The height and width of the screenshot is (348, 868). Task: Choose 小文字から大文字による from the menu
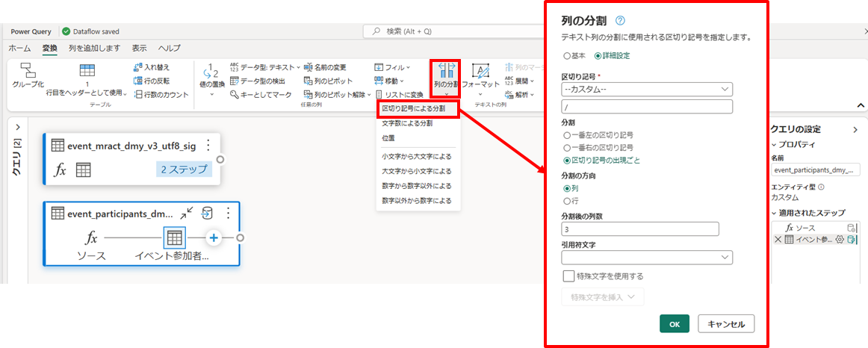coord(418,157)
